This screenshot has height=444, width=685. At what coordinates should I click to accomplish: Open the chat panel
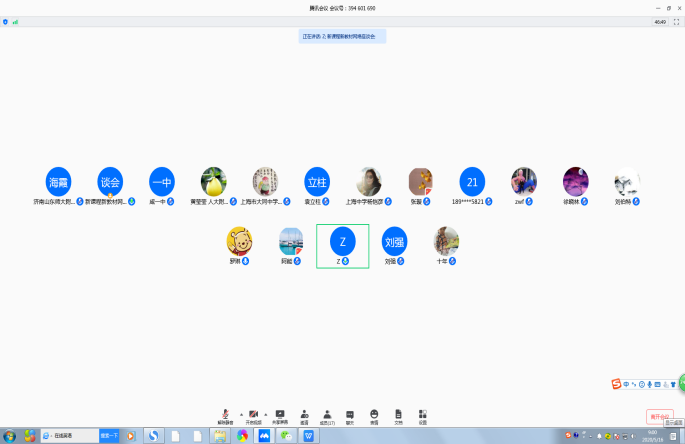[350, 415]
